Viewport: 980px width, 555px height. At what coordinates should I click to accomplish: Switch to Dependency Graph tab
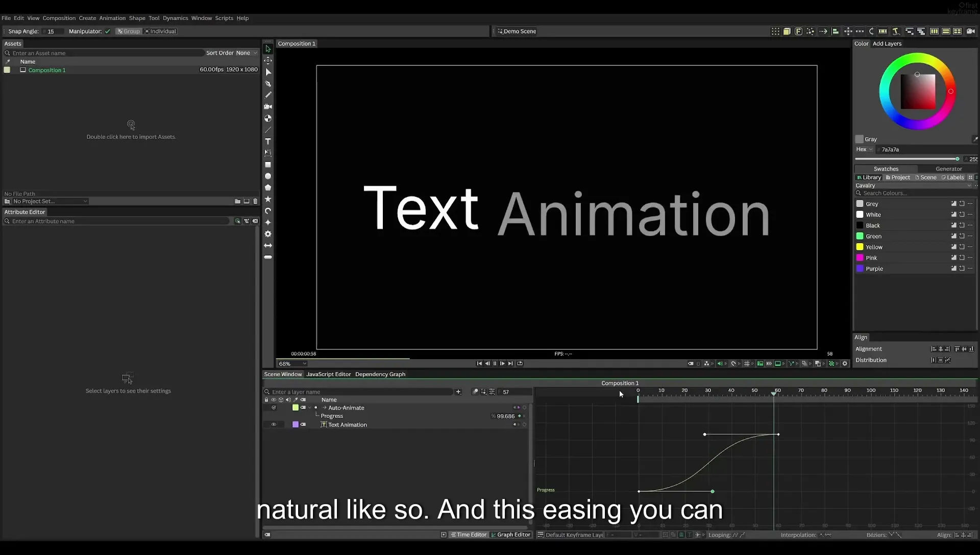click(380, 374)
